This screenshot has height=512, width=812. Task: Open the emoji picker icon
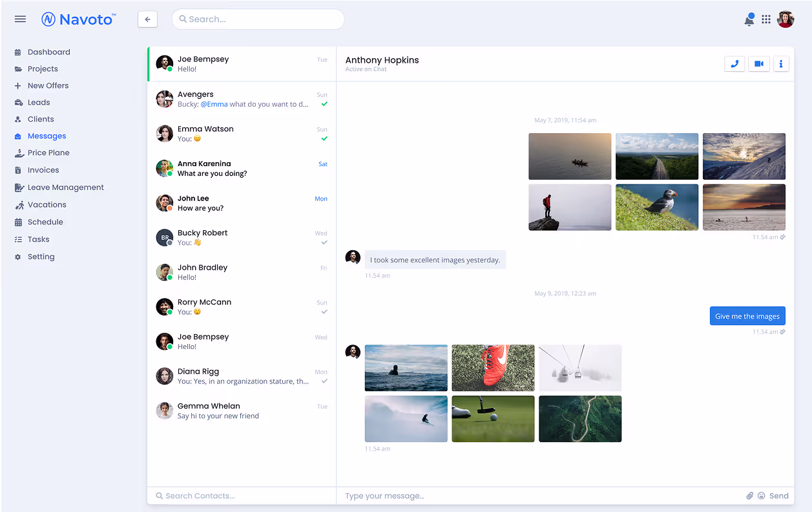[x=762, y=496]
